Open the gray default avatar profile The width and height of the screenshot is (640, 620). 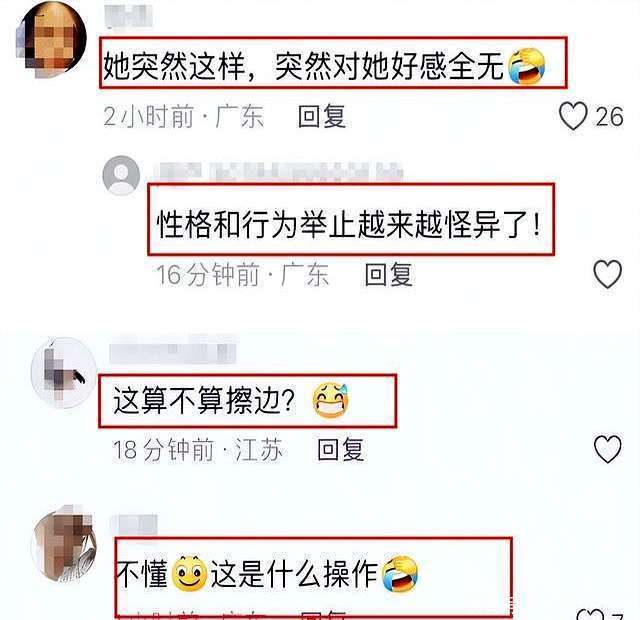(x=121, y=175)
